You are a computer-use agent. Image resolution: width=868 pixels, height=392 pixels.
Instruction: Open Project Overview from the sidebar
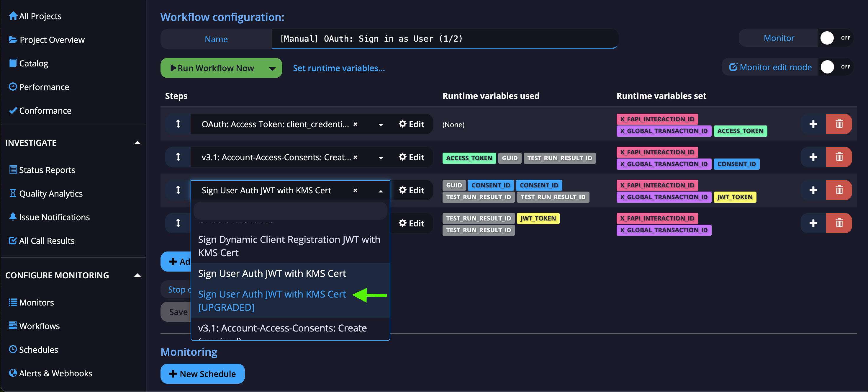(x=52, y=40)
